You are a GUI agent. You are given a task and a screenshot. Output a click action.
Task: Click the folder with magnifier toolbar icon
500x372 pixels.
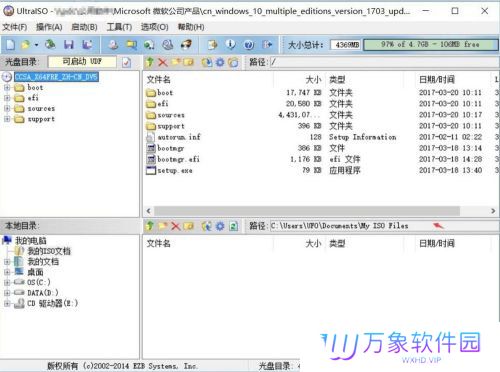click(131, 45)
